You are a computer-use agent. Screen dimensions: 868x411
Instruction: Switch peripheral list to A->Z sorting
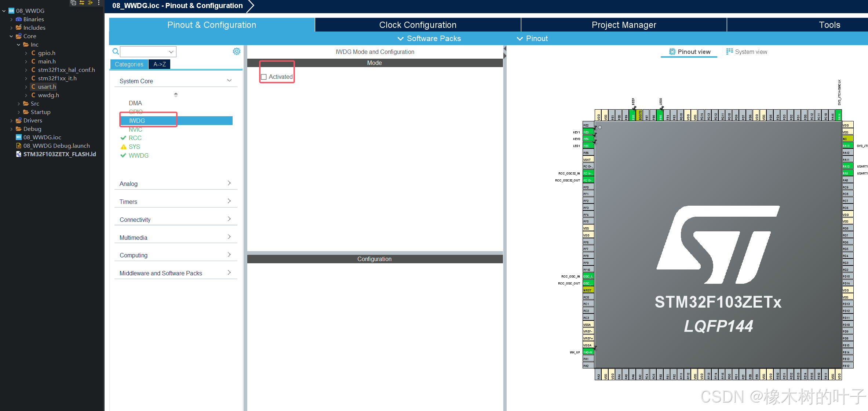tap(160, 64)
